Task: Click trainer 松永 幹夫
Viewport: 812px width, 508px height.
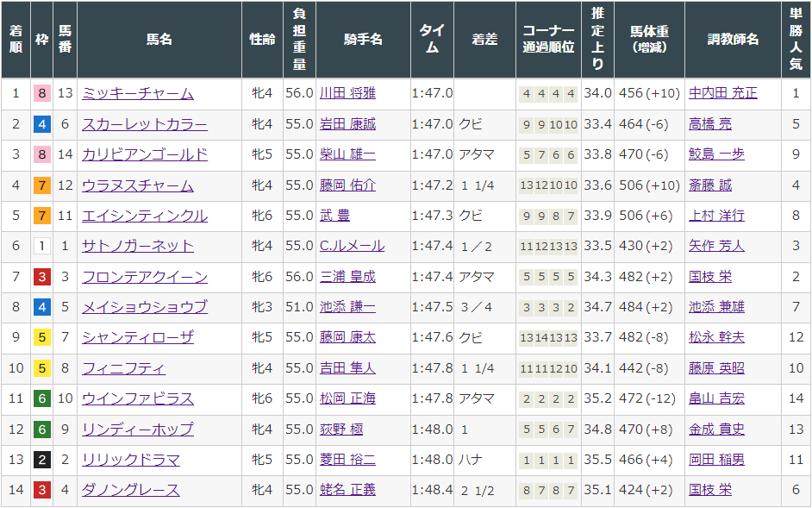Action: coord(716,337)
